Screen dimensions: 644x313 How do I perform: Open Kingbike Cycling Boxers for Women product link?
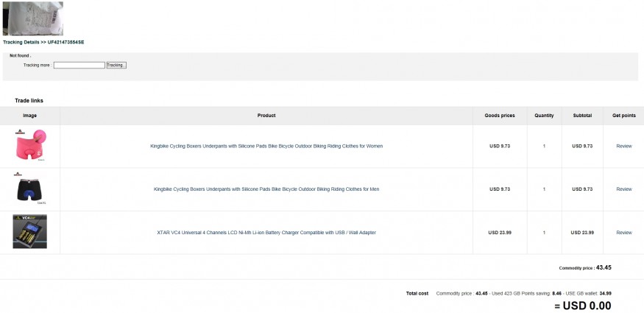click(x=266, y=146)
